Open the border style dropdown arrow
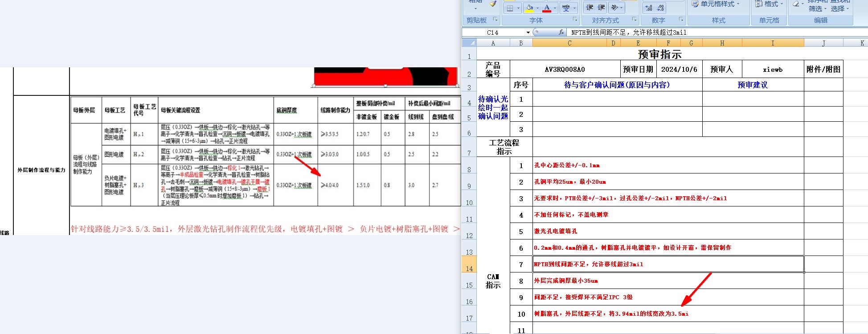 [518, 8]
